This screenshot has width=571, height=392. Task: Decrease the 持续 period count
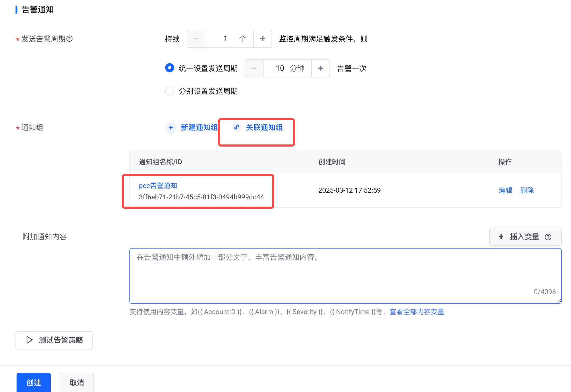[x=196, y=39]
